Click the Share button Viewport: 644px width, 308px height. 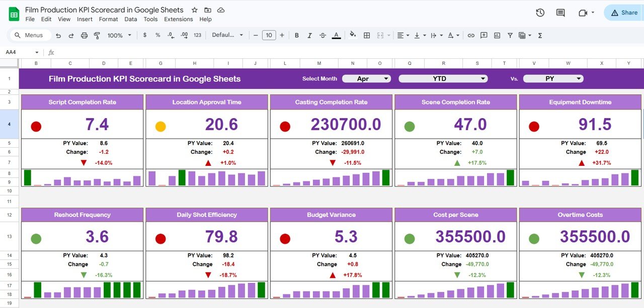tap(625, 13)
